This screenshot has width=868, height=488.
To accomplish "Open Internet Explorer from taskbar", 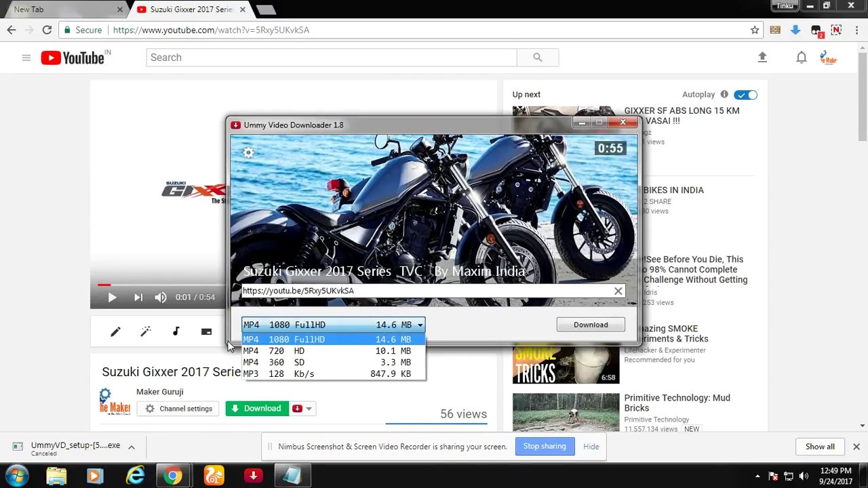I will tap(136, 476).
